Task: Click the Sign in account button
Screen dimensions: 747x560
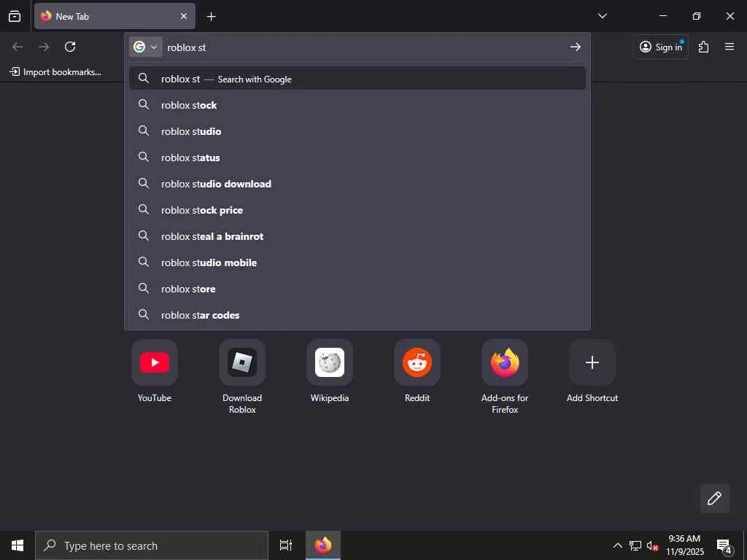Action: (661, 47)
